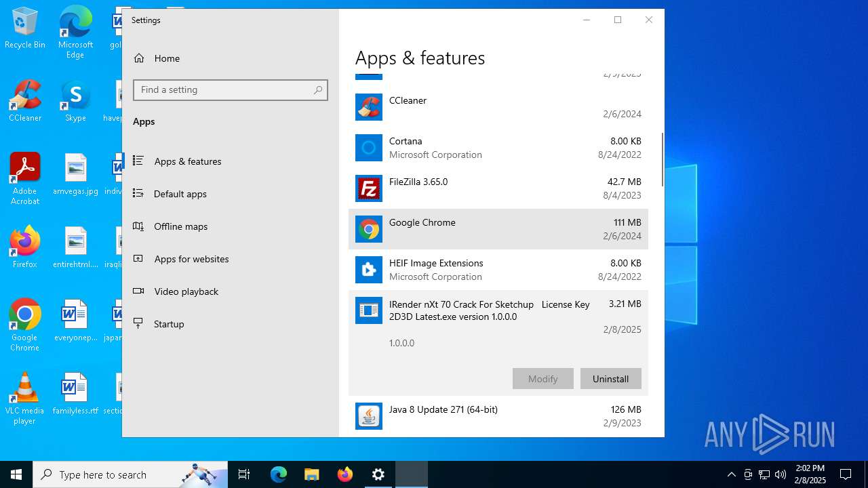Select the Google Chrome app icon in list
Viewport: 868px width, 488px height.
click(369, 229)
